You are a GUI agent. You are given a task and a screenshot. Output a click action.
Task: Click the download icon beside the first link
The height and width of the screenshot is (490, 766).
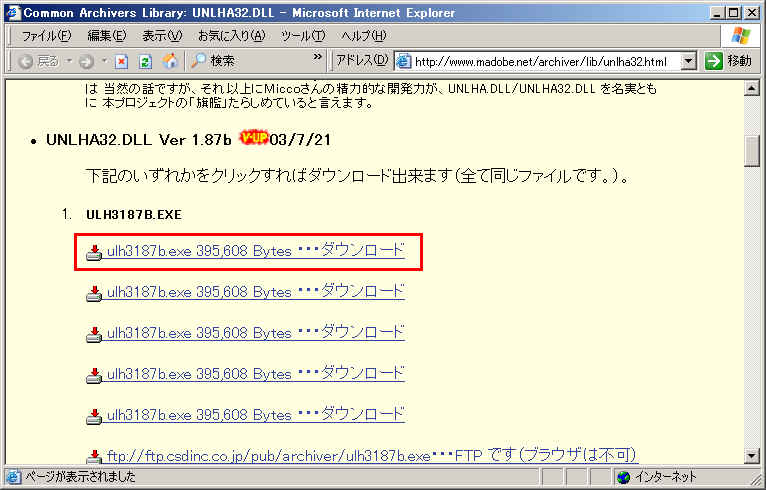click(x=94, y=253)
